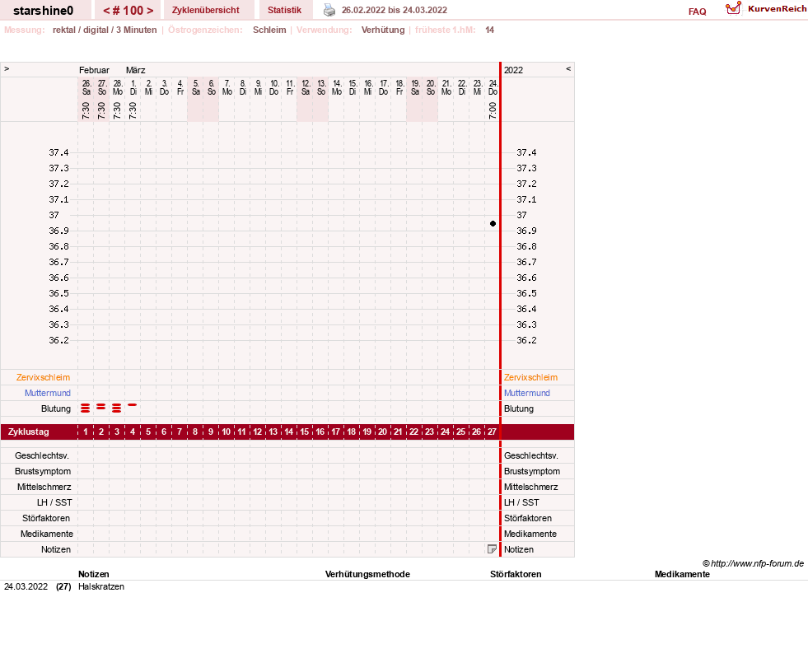
Task: Click the Verhütungsmethode column heading
Action: pos(367,574)
